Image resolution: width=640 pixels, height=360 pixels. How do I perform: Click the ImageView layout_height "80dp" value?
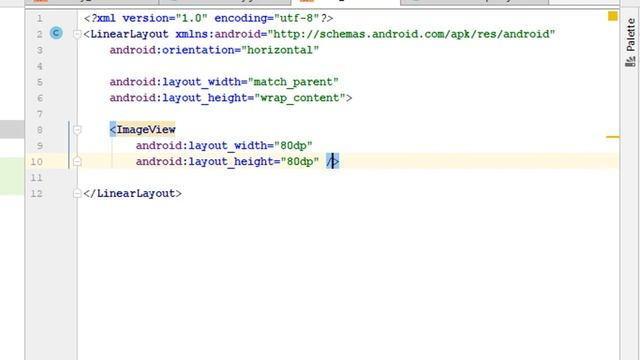[x=300, y=162]
